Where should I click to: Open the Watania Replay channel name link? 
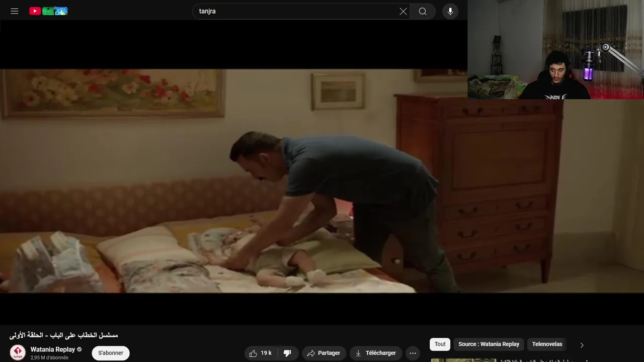[x=53, y=349]
